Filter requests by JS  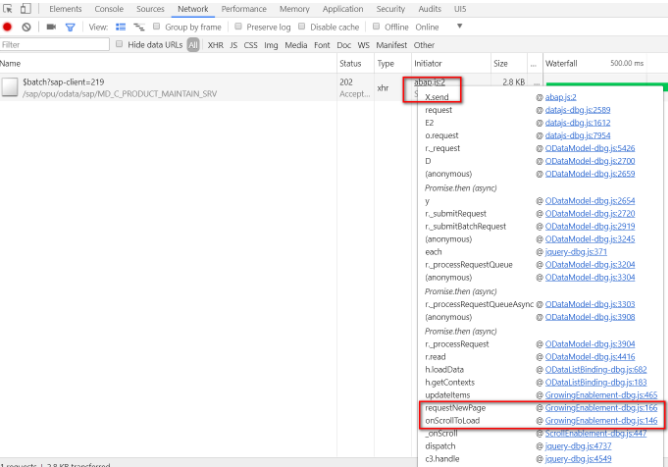pyautogui.click(x=233, y=45)
